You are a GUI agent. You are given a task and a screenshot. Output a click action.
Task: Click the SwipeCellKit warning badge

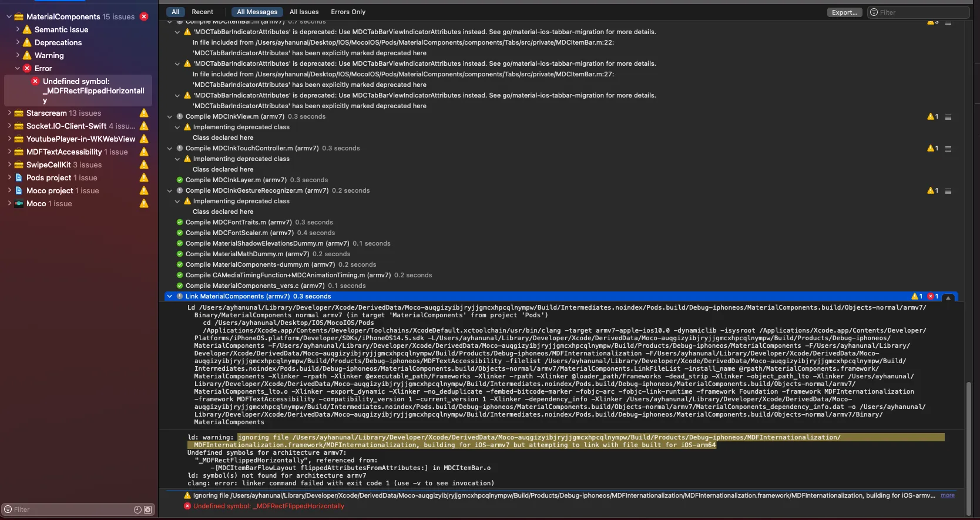point(144,165)
